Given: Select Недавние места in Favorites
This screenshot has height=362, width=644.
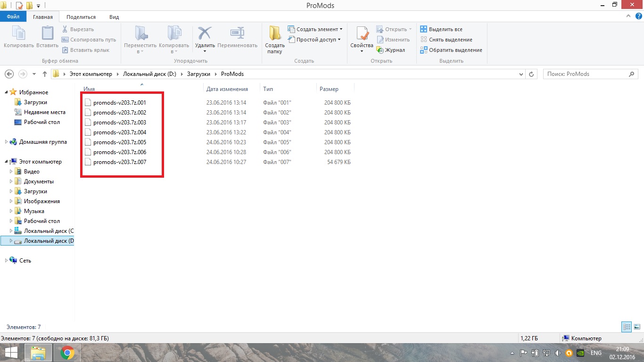Looking at the screenshot, I should tap(45, 112).
